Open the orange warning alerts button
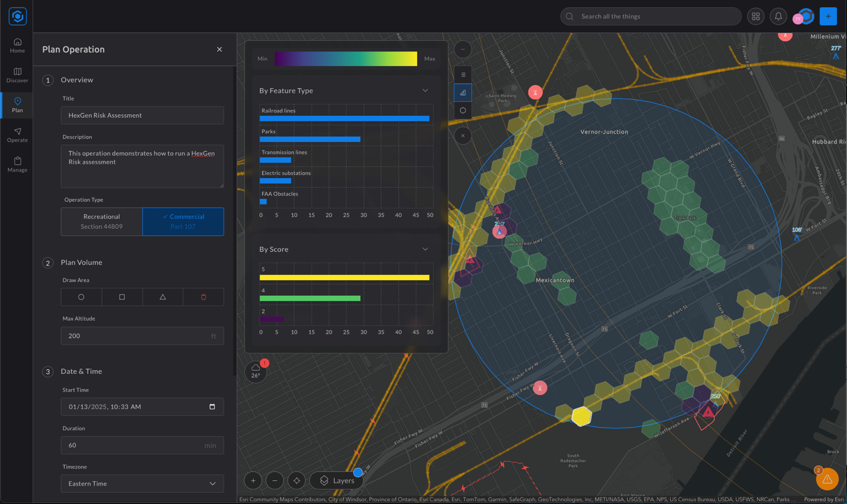This screenshot has height=504, width=847. point(827,479)
